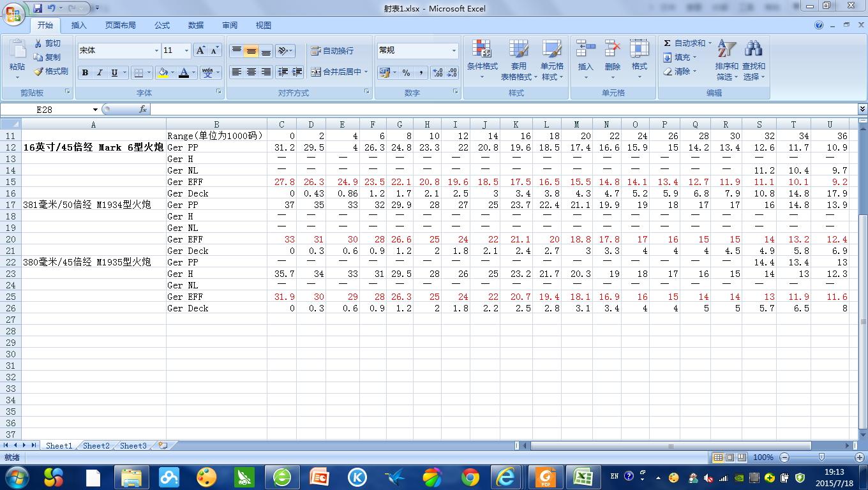
Task: Open the Format (格式) cells menu
Action: (x=639, y=61)
